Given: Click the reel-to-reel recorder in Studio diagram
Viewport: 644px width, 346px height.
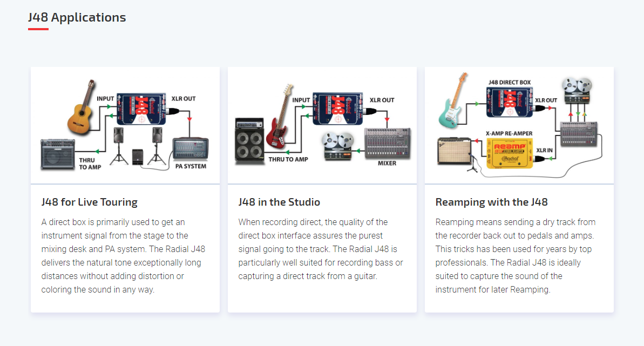Looking at the screenshot, I should point(337,146).
